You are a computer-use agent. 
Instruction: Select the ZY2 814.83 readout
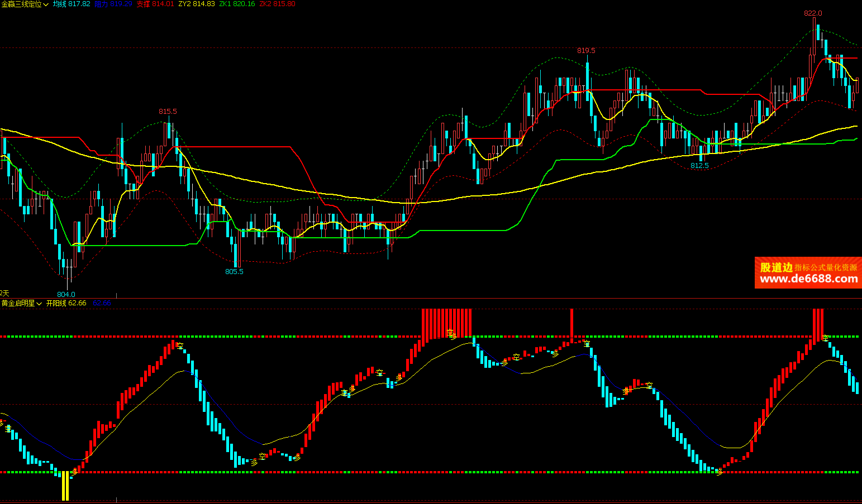[197, 4]
